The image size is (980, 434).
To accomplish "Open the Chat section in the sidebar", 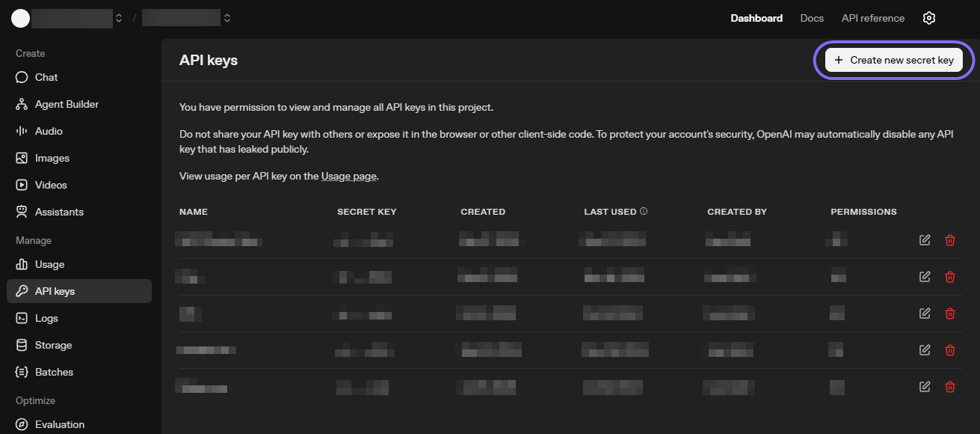I will tap(45, 77).
